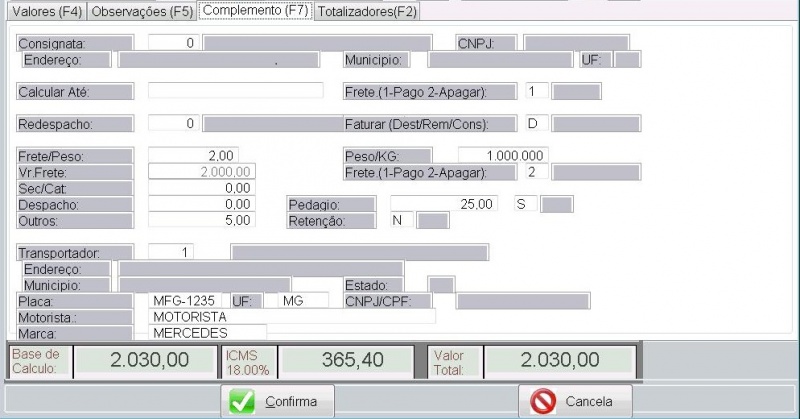The width and height of the screenshot is (800, 419).
Task: Focus the Calcular Até input field
Action: click(x=235, y=91)
